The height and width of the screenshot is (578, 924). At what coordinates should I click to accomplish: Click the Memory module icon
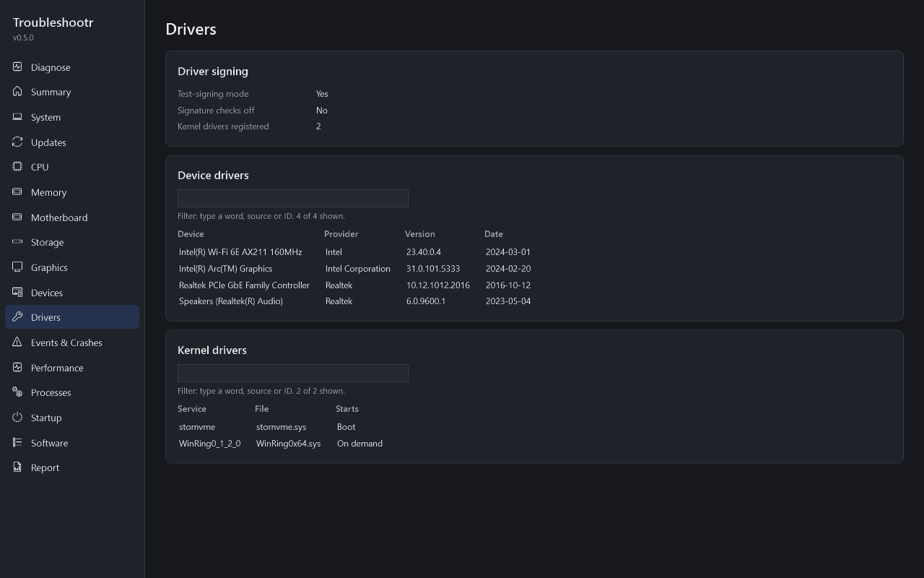[17, 191]
